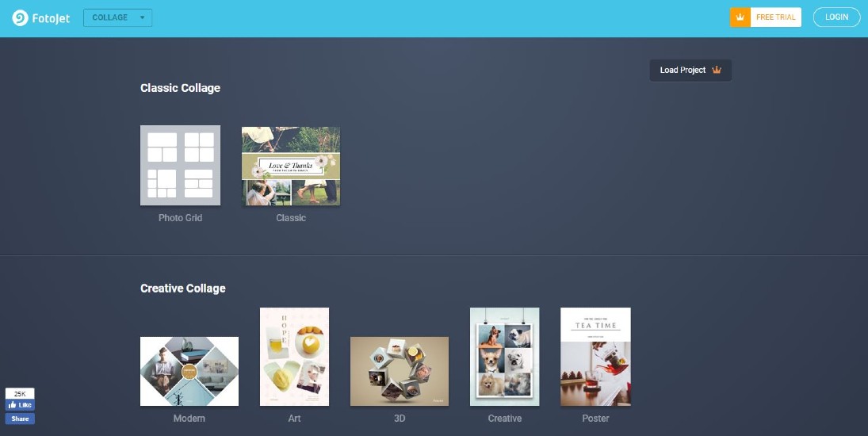Click the 25K like counter
The width and height of the screenshot is (868, 436).
tap(20, 394)
